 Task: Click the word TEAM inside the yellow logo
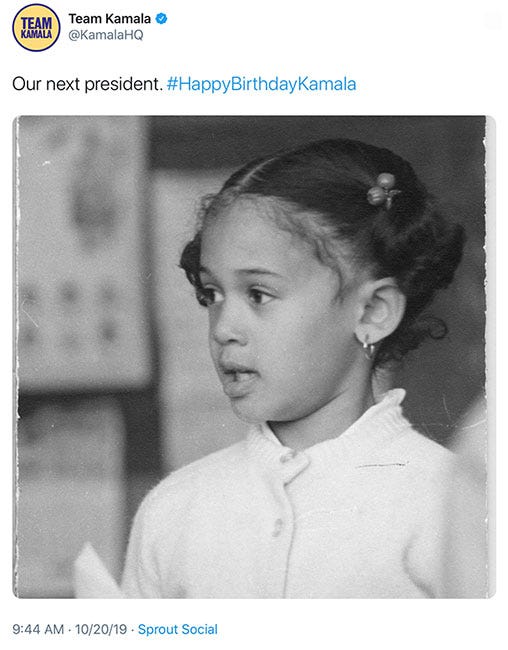[36, 23]
